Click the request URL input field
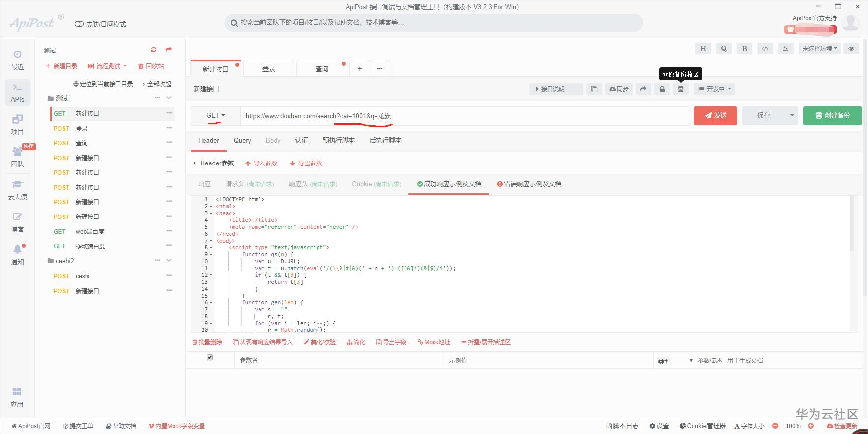The height and width of the screenshot is (434, 868). tap(464, 116)
